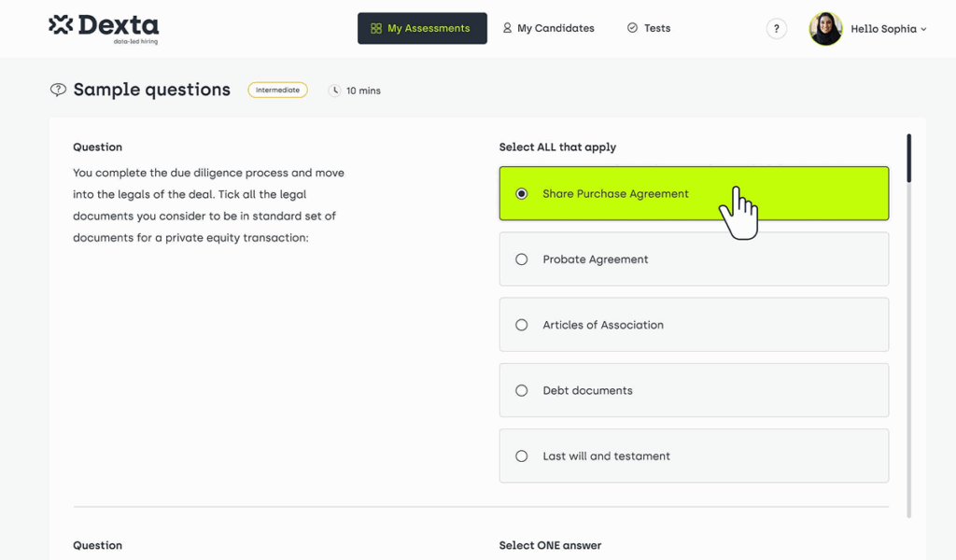The image size is (956, 560).
Task: Click the My Assessments grid icon
Action: [376, 29]
